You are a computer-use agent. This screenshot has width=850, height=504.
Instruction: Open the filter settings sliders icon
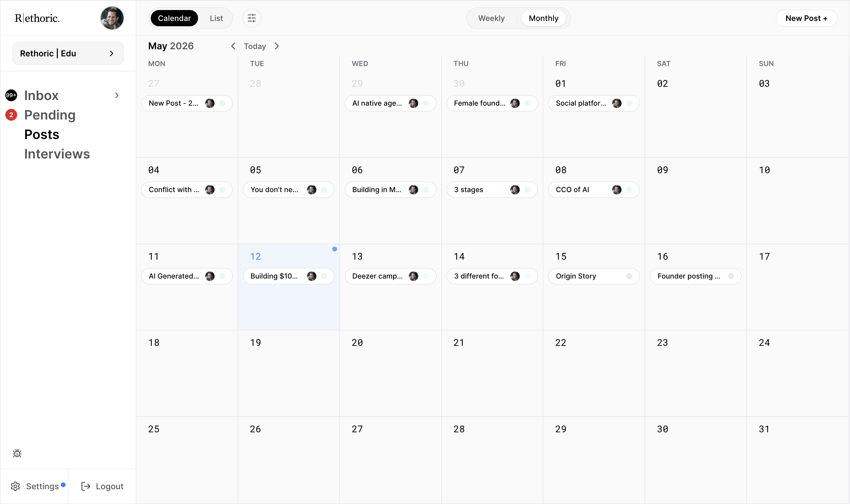coord(252,18)
